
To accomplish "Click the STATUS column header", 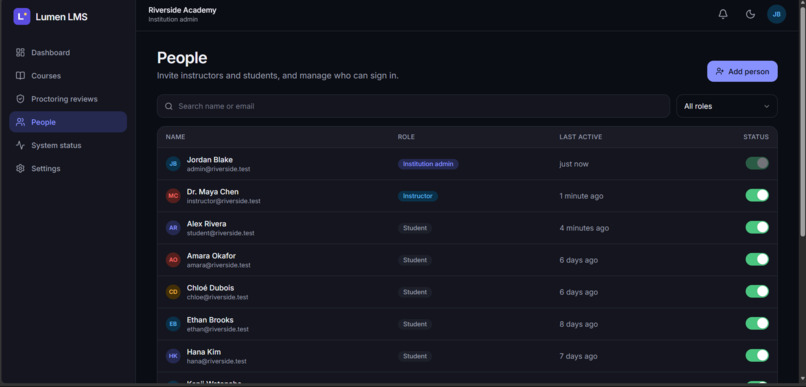I will click(x=756, y=137).
